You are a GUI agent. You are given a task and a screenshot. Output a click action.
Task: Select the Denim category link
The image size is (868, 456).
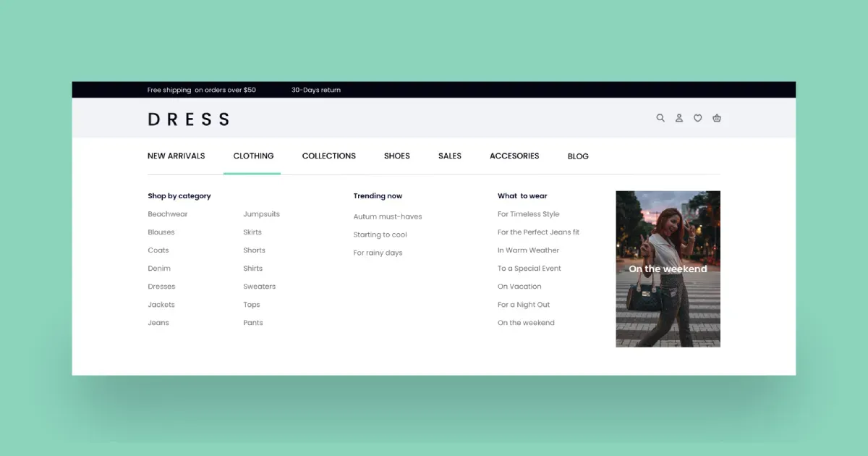point(159,268)
